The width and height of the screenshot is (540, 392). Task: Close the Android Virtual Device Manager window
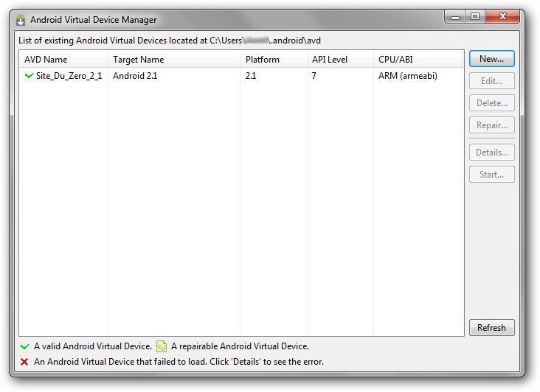coord(502,16)
